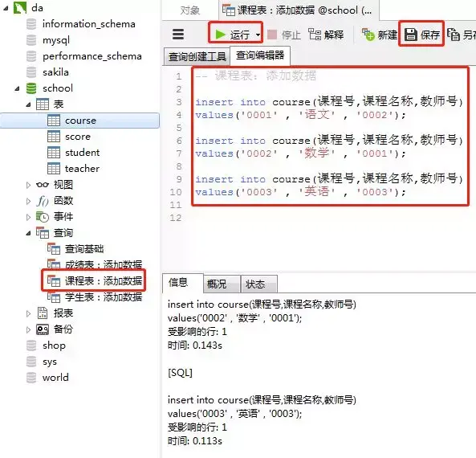Image resolution: width=476 pixels, height=458 pixels.
Task: Click the Explain (解释) toolbar icon
Action: 315,34
